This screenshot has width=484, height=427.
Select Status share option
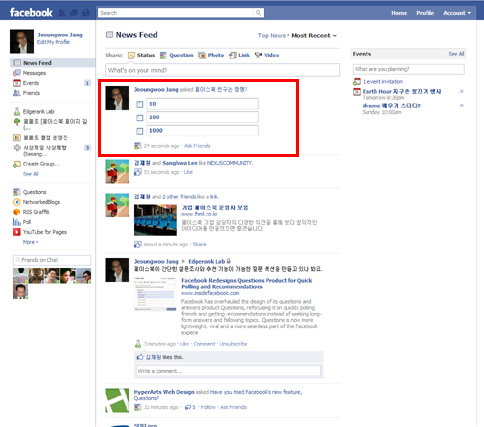tap(142, 55)
